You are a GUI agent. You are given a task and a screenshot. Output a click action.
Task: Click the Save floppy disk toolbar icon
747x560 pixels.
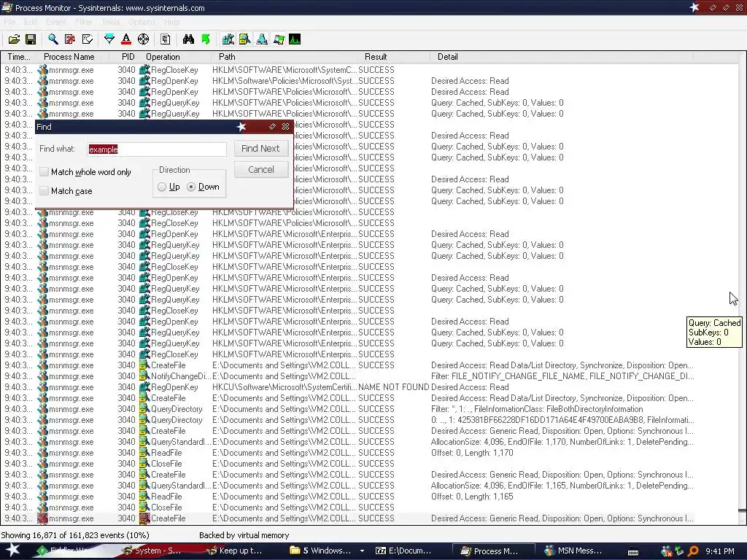pos(31,39)
